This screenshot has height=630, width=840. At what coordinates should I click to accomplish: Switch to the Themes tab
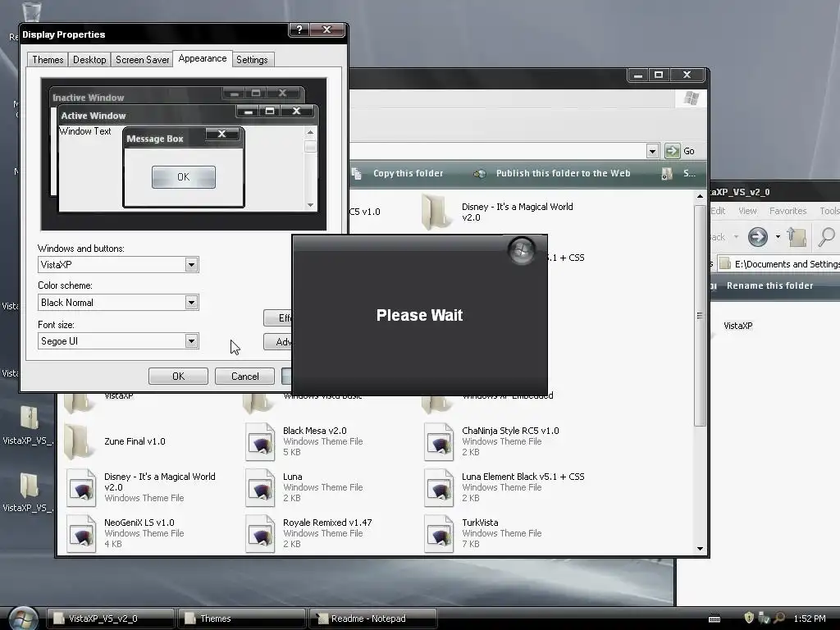coord(48,59)
